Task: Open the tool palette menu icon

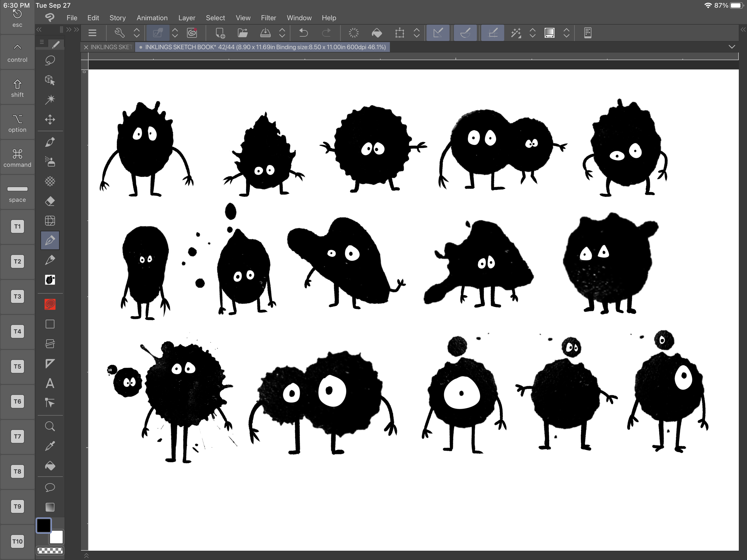Action: [x=42, y=42]
